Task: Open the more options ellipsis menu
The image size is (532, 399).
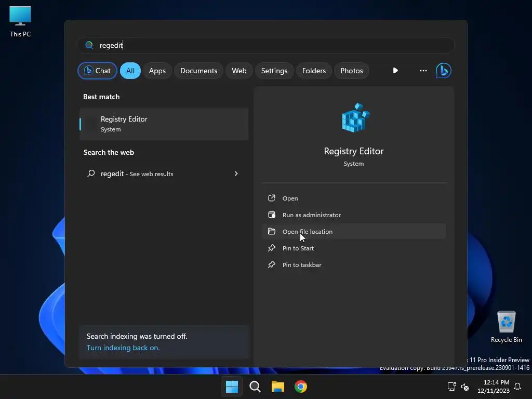Action: [x=423, y=71]
